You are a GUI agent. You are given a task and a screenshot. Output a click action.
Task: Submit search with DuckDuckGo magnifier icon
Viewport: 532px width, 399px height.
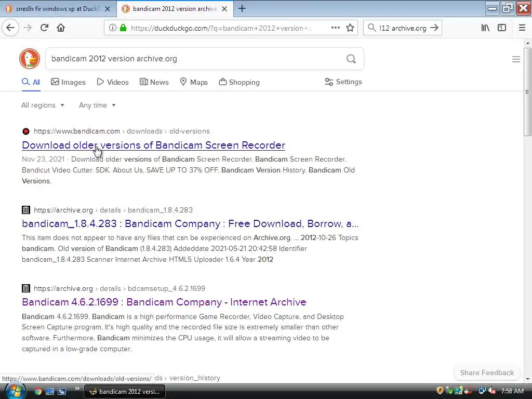[x=351, y=59]
